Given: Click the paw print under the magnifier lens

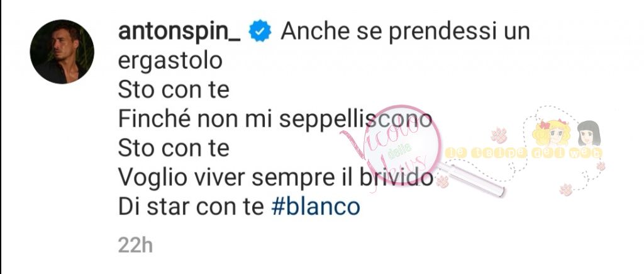Looking at the screenshot, I should [x=442, y=181].
